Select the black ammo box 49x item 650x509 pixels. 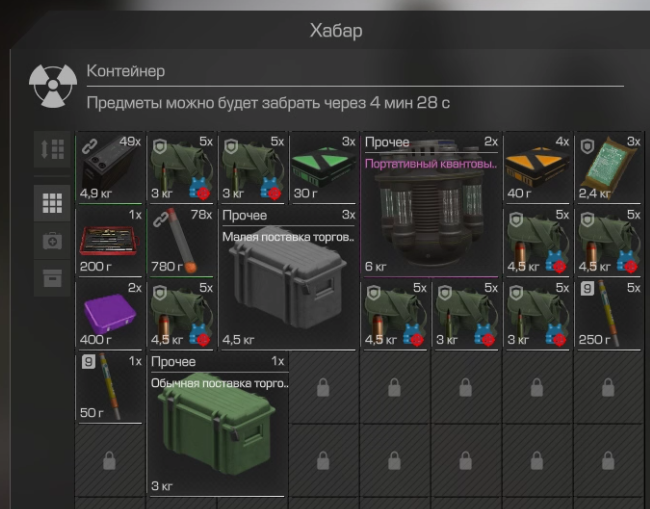click(x=110, y=168)
